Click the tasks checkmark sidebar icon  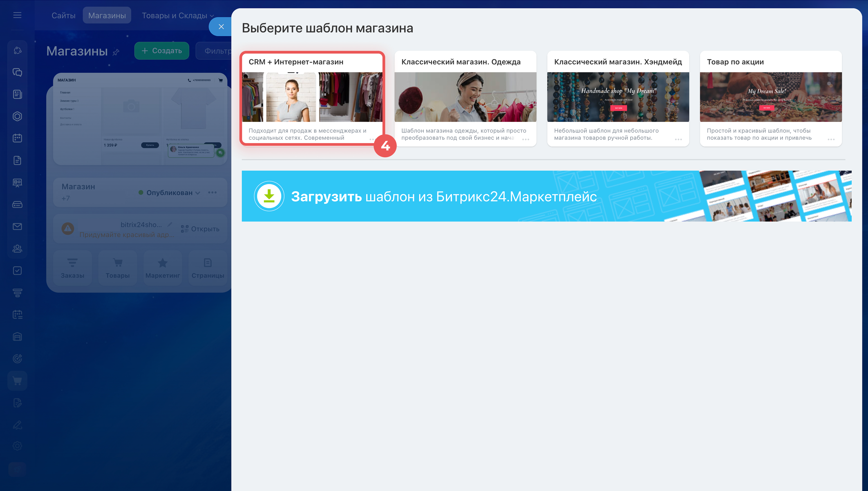(x=17, y=271)
